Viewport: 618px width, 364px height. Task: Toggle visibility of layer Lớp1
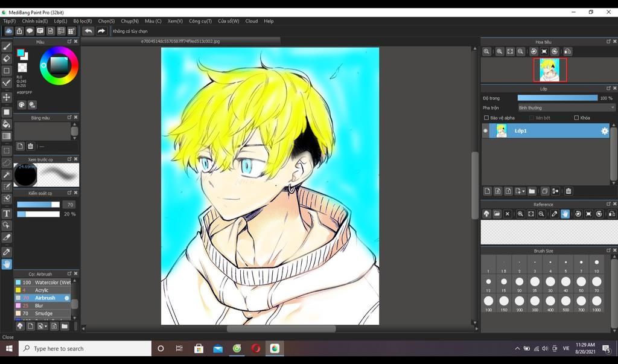pyautogui.click(x=486, y=131)
